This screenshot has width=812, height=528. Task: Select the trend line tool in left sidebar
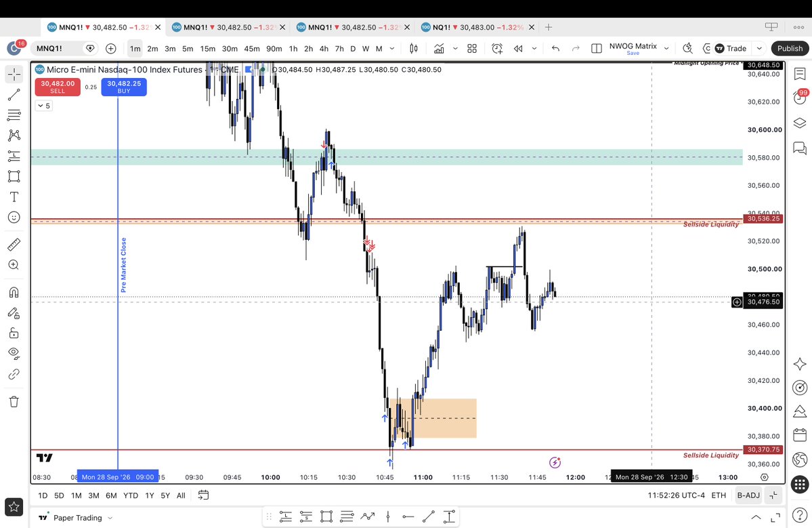(x=14, y=95)
